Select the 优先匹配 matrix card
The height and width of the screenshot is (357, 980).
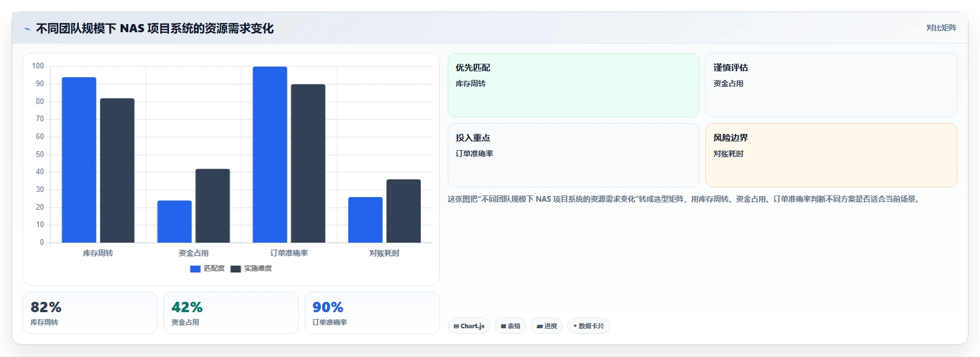pyautogui.click(x=574, y=85)
